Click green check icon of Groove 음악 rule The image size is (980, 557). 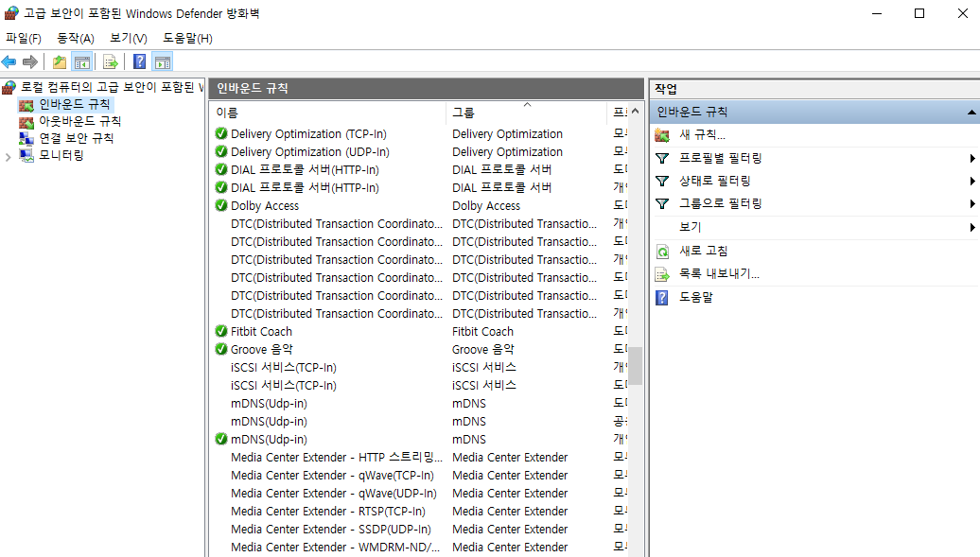point(221,349)
